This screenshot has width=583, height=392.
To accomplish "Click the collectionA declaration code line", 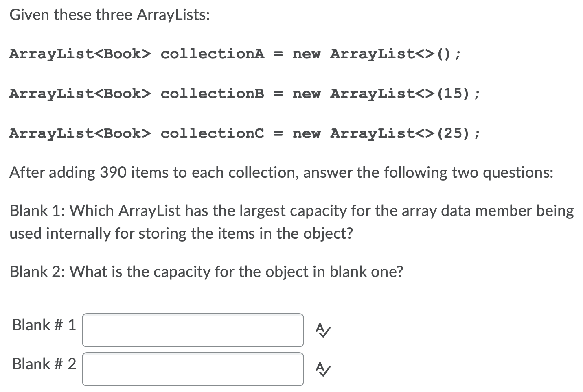I will click(x=235, y=54).
